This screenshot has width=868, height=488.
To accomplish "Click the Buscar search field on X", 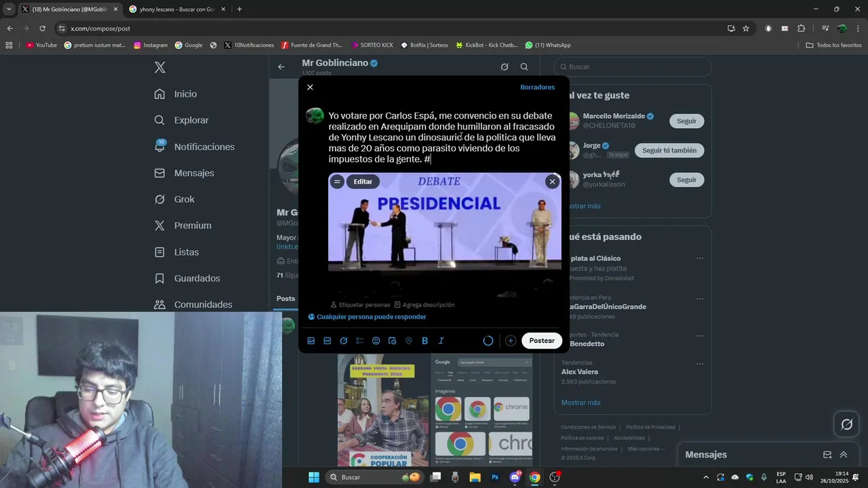I will tap(633, 67).
